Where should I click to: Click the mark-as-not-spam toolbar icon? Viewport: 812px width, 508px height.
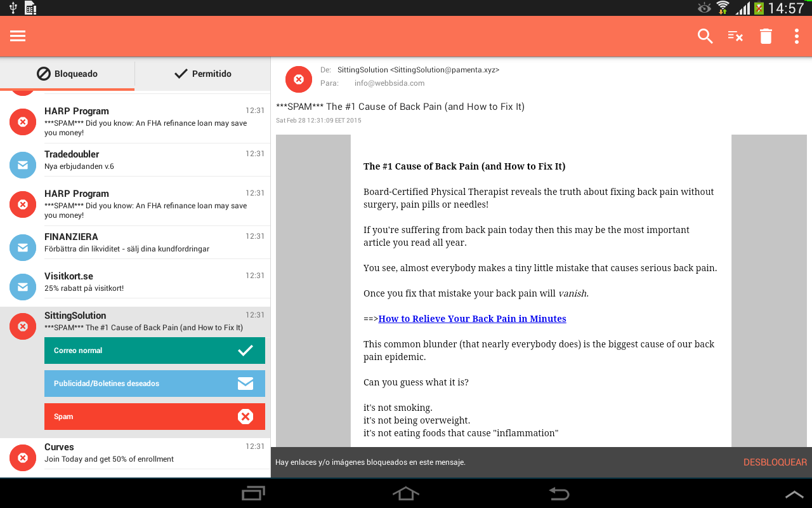coord(735,36)
